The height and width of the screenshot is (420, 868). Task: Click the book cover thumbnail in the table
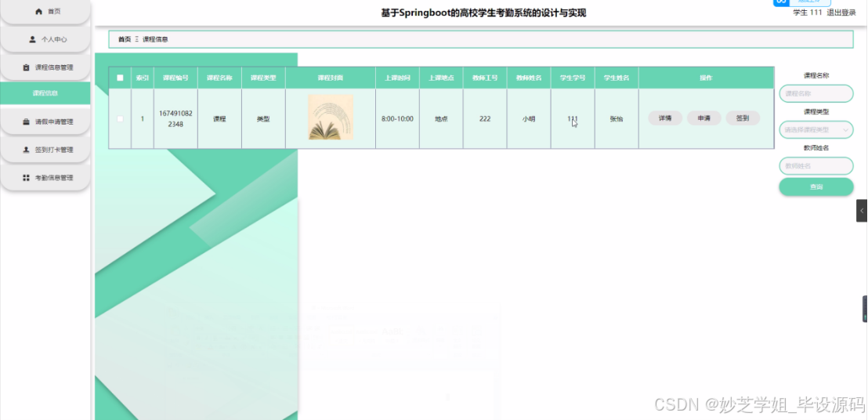(x=331, y=118)
